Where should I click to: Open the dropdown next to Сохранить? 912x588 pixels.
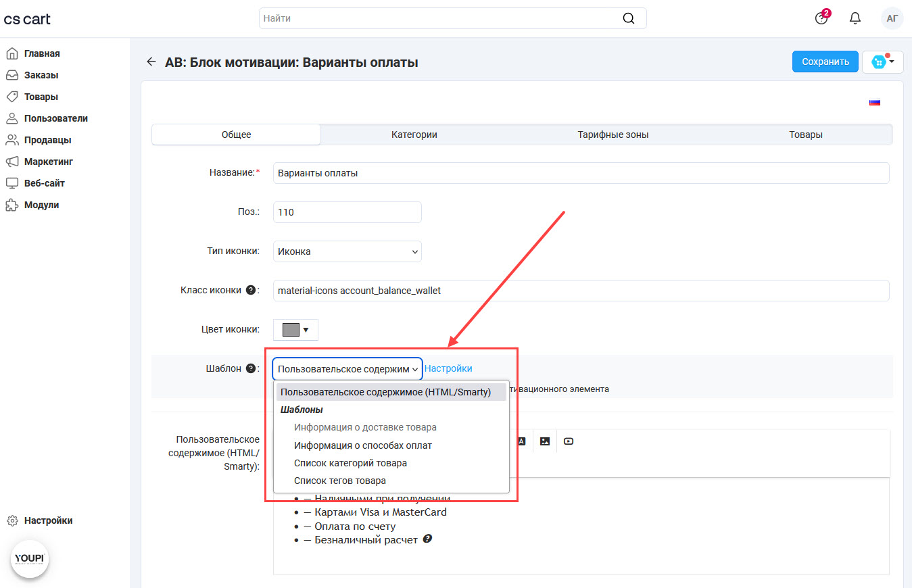pyautogui.click(x=883, y=62)
